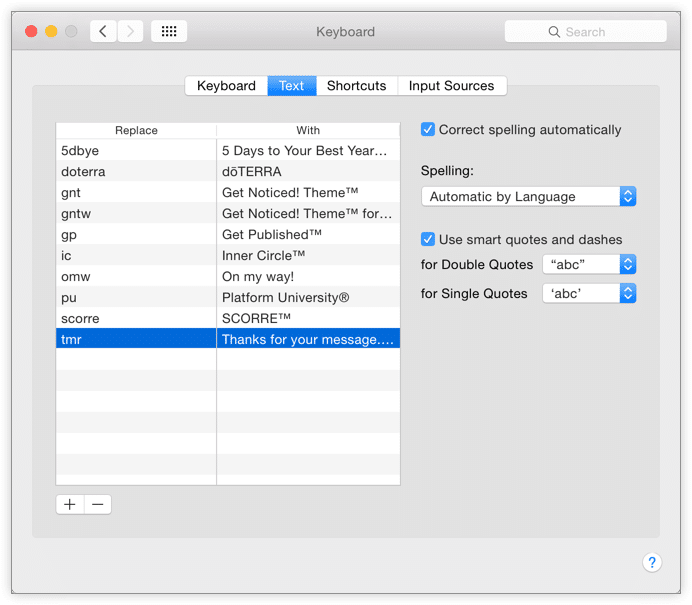Expand the Single Quotes style dropdown
The width and height of the screenshot is (692, 605).
[x=589, y=294]
